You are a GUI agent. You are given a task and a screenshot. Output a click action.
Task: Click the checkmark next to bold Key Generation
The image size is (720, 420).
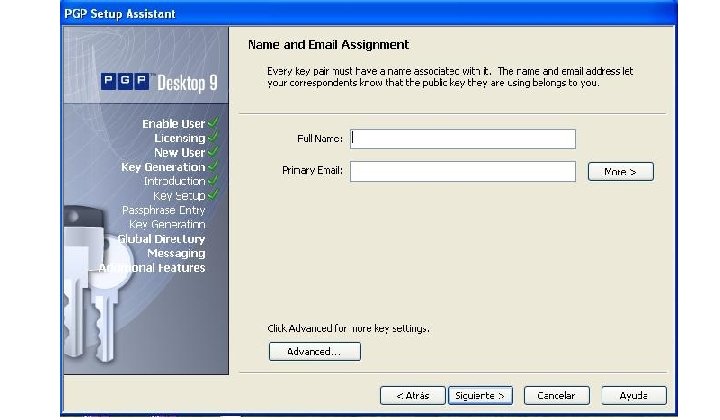[x=213, y=166]
